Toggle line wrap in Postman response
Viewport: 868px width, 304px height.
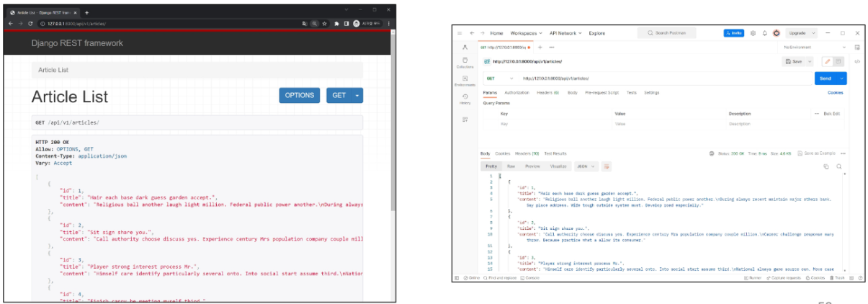point(607,166)
